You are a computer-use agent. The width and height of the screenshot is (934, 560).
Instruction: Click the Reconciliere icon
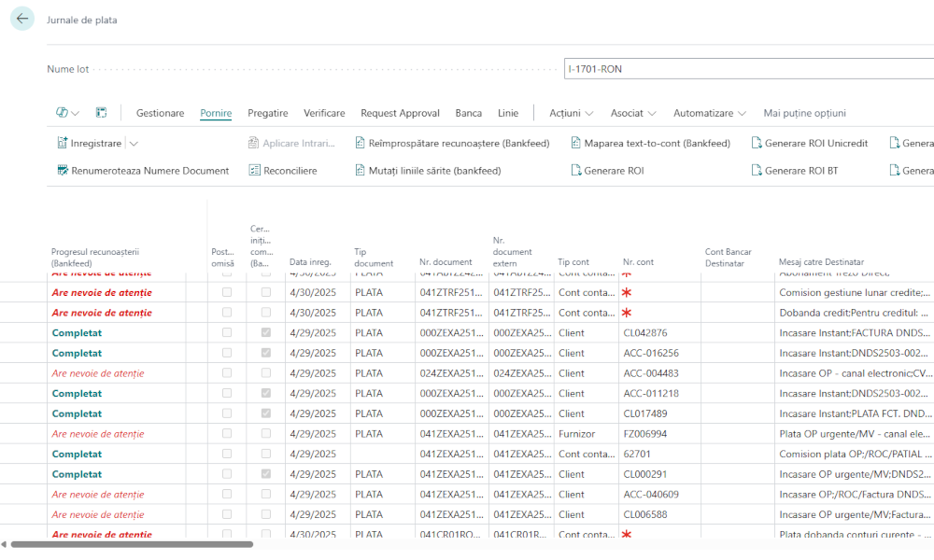[254, 170]
